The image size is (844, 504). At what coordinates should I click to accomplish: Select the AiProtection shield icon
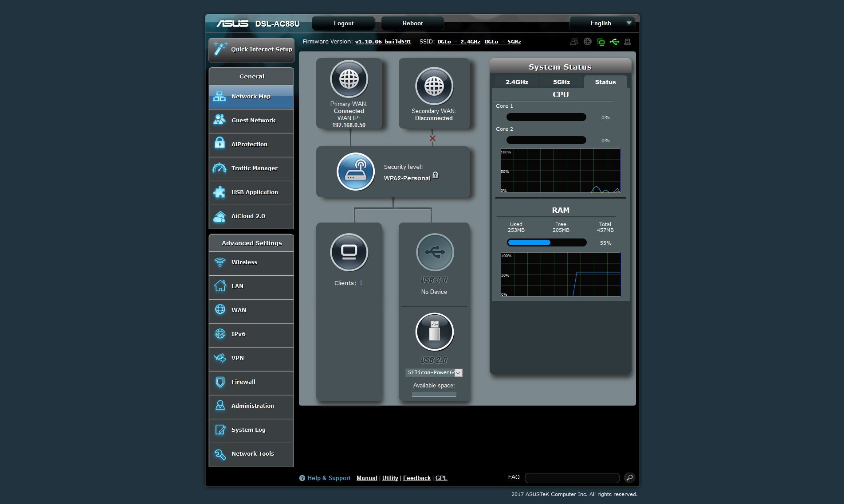[220, 145]
